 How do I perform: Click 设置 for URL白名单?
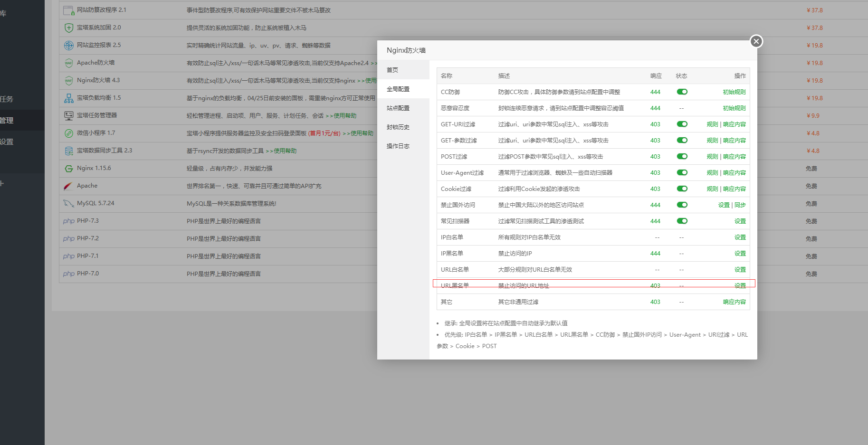pyautogui.click(x=740, y=270)
